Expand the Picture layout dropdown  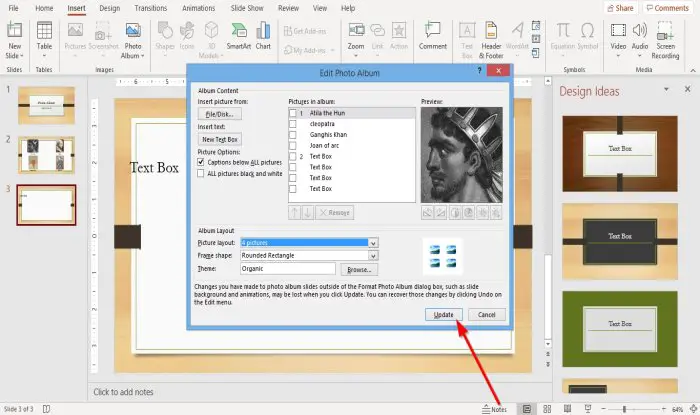coord(373,243)
